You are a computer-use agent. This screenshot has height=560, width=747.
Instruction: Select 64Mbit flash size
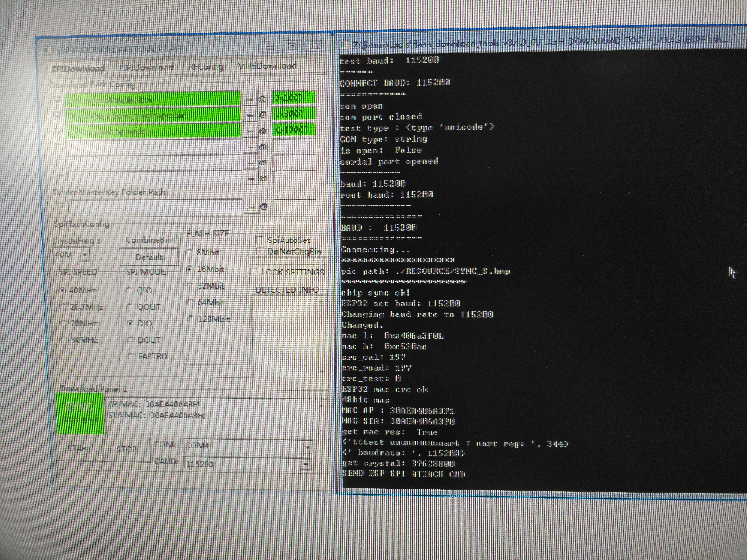(x=206, y=302)
